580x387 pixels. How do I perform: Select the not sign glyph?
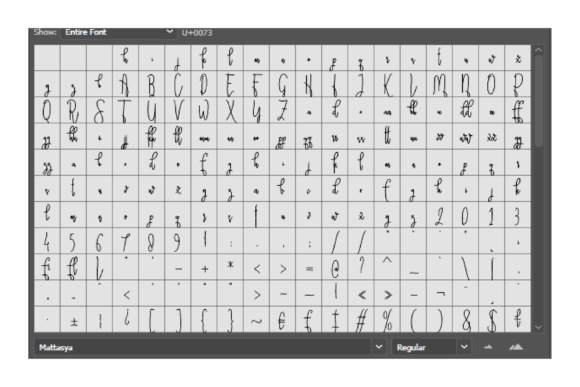tap(439, 293)
